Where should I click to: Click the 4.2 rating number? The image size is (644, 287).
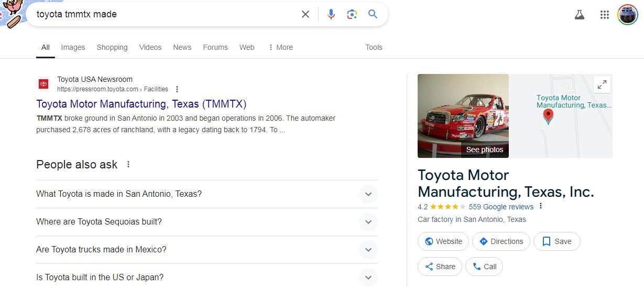pyautogui.click(x=423, y=207)
